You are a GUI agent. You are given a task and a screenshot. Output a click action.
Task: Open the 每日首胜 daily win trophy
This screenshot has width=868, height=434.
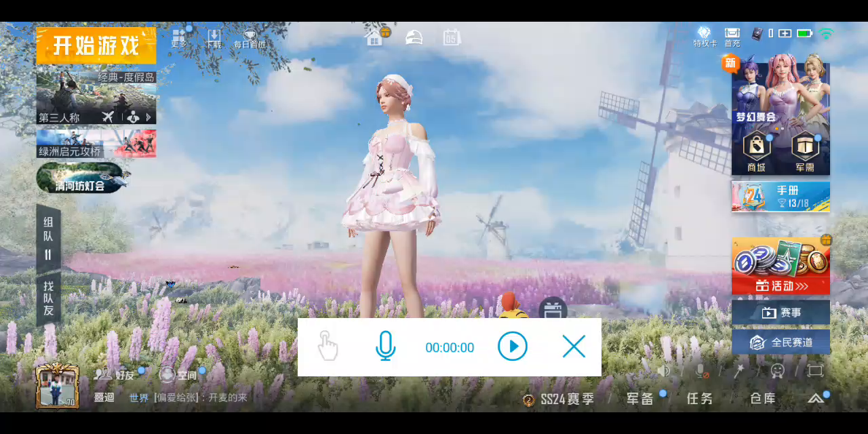pyautogui.click(x=250, y=37)
